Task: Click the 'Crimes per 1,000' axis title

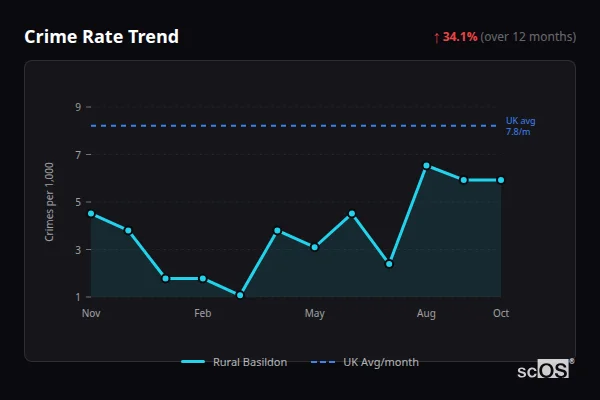Action: pos(50,202)
